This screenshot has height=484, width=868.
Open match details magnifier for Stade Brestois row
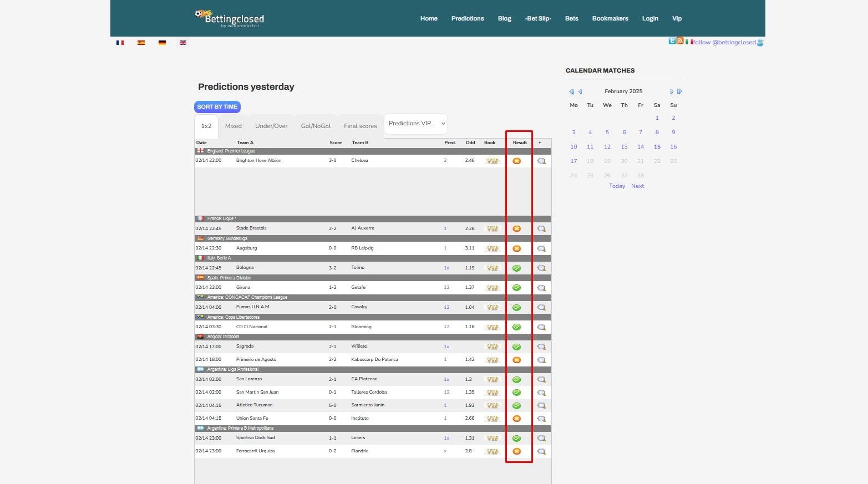541,228
